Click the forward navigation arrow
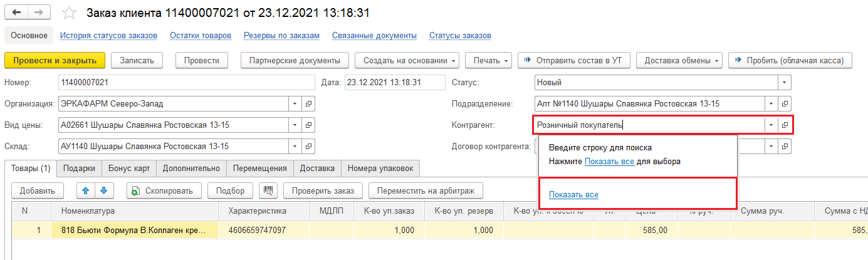Viewport: 868px width, 260px height. coord(39,13)
